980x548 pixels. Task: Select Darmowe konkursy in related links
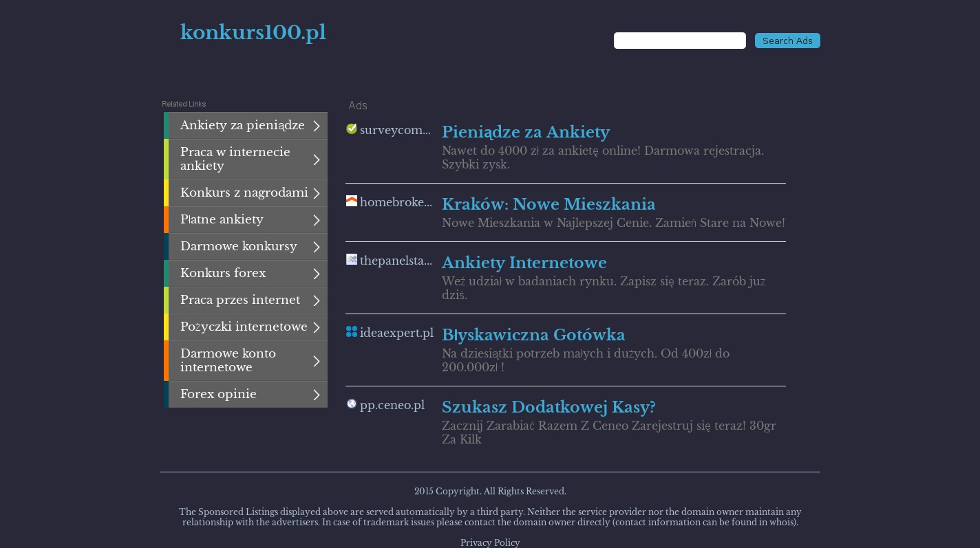point(239,246)
